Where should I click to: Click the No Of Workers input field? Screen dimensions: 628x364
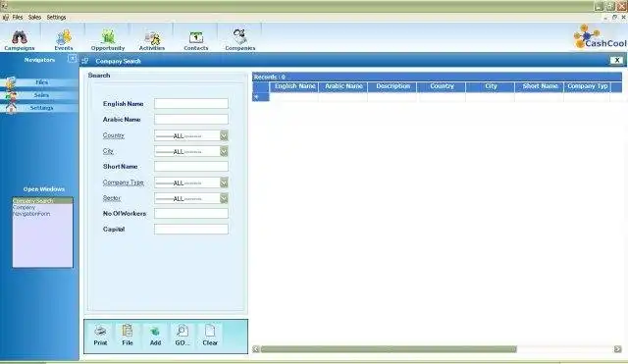(x=191, y=214)
